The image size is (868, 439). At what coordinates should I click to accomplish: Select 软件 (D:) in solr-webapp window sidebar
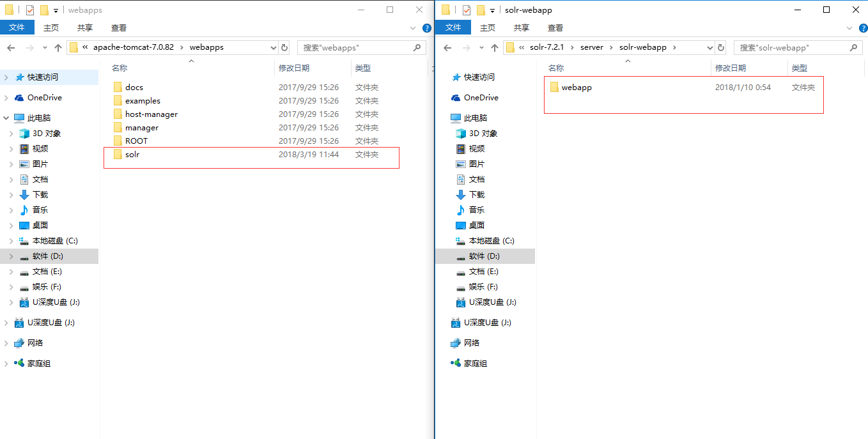coord(485,256)
